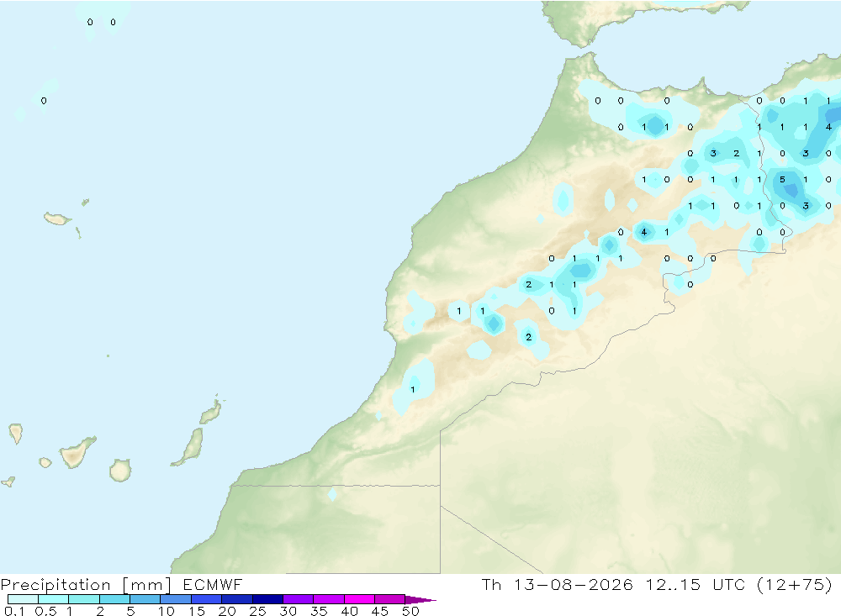Click the legend label '25'
The height and width of the screenshot is (616, 841).
(x=257, y=611)
